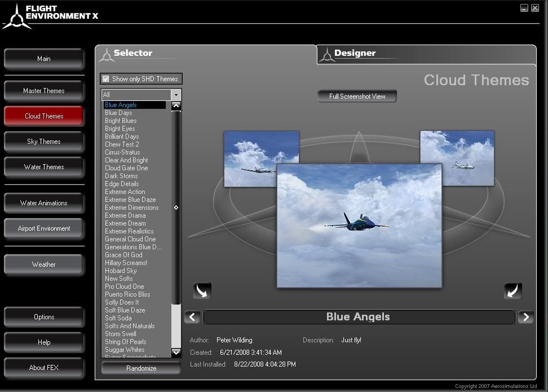Click the theme list scrollbar handle
The width and height of the screenshot is (548, 392).
[x=176, y=208]
